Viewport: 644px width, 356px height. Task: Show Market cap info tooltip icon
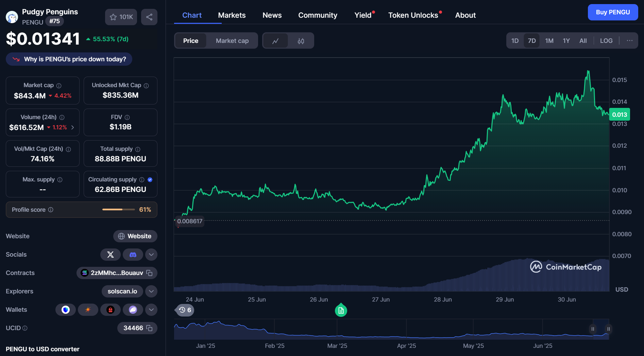point(59,85)
